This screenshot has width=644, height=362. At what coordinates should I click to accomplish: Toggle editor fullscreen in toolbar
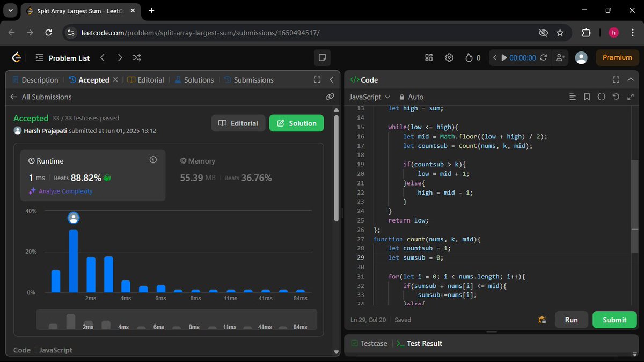click(x=630, y=97)
